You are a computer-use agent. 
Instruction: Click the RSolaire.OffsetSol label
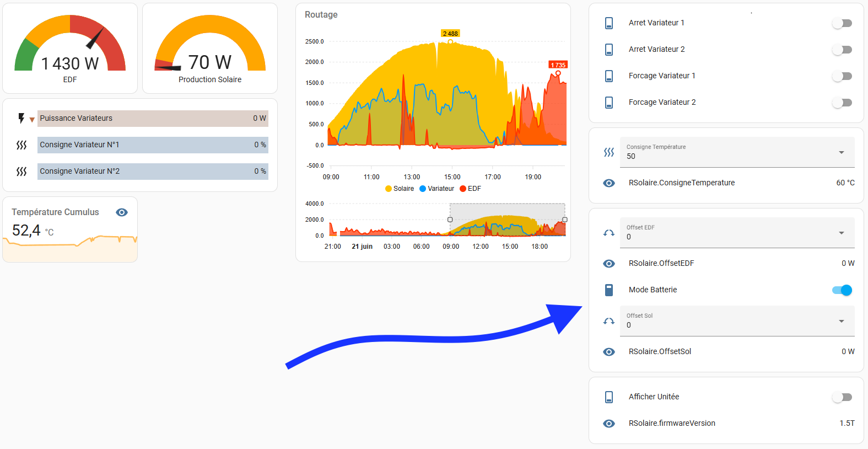point(660,351)
